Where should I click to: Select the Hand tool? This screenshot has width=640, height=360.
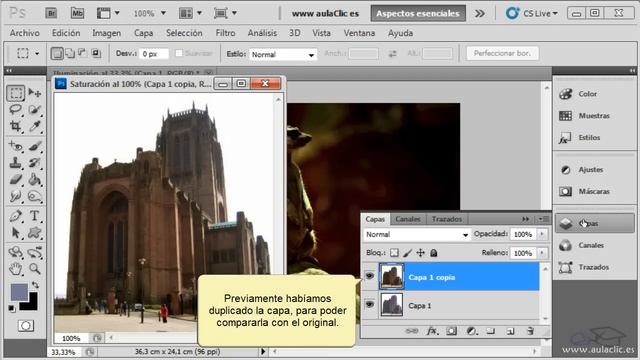pos(16,269)
